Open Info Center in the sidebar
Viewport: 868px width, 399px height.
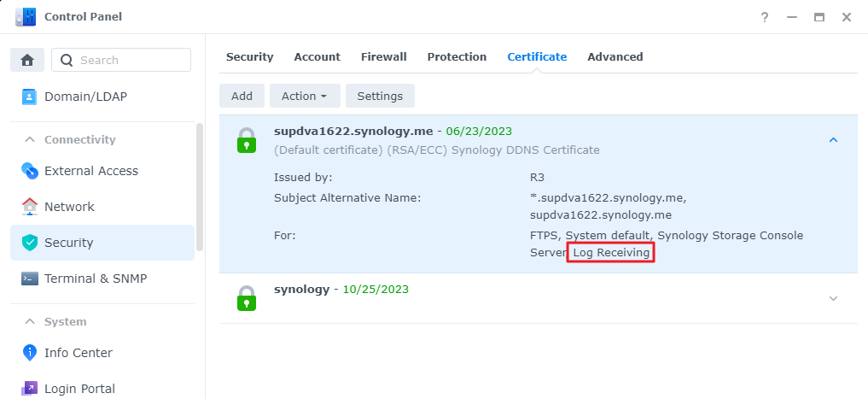point(102,353)
